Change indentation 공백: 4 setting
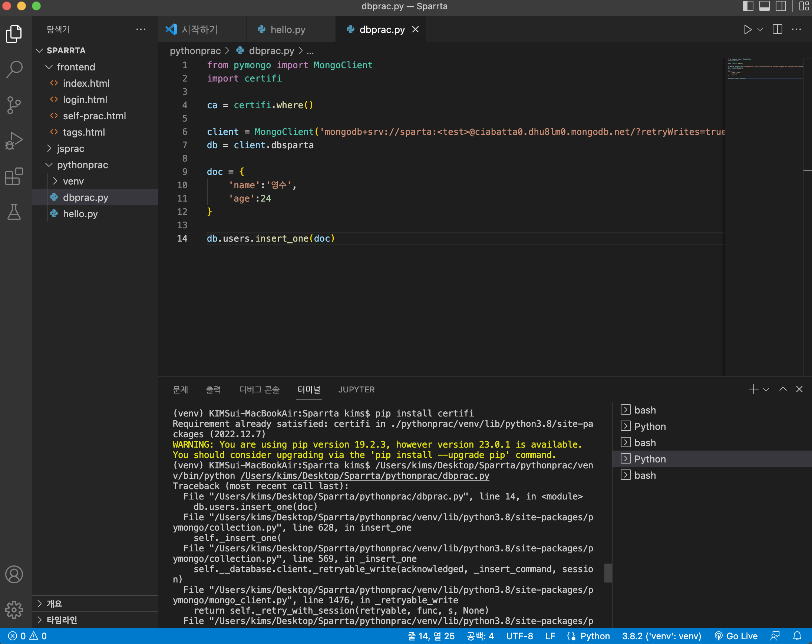This screenshot has width=812, height=644. tap(480, 636)
